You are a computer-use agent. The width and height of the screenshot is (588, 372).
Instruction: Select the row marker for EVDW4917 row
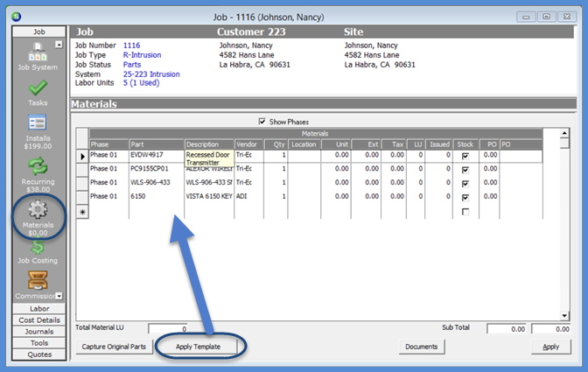pyautogui.click(x=82, y=156)
